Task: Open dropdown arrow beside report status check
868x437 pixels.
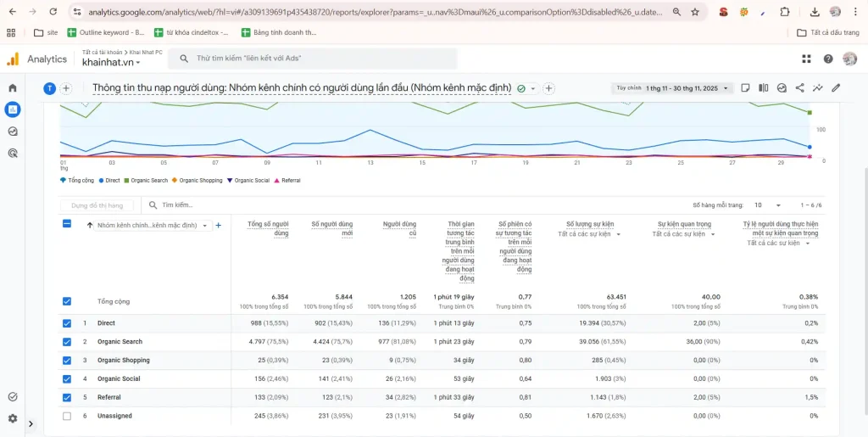Action: point(533,88)
